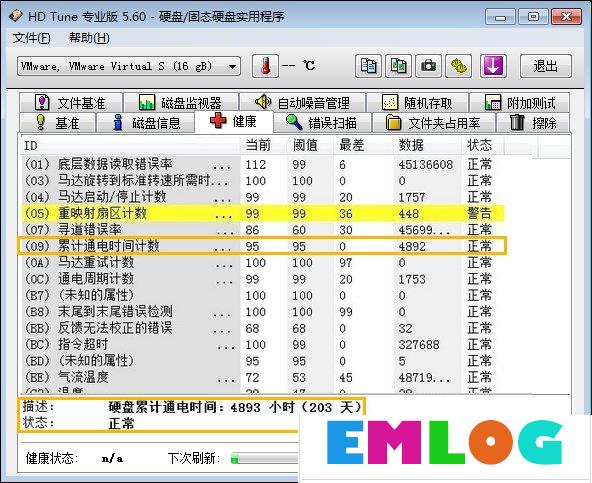Viewport: 592px width, 483px height.
Task: Open the 文件(F) menu
Action: click(x=31, y=38)
